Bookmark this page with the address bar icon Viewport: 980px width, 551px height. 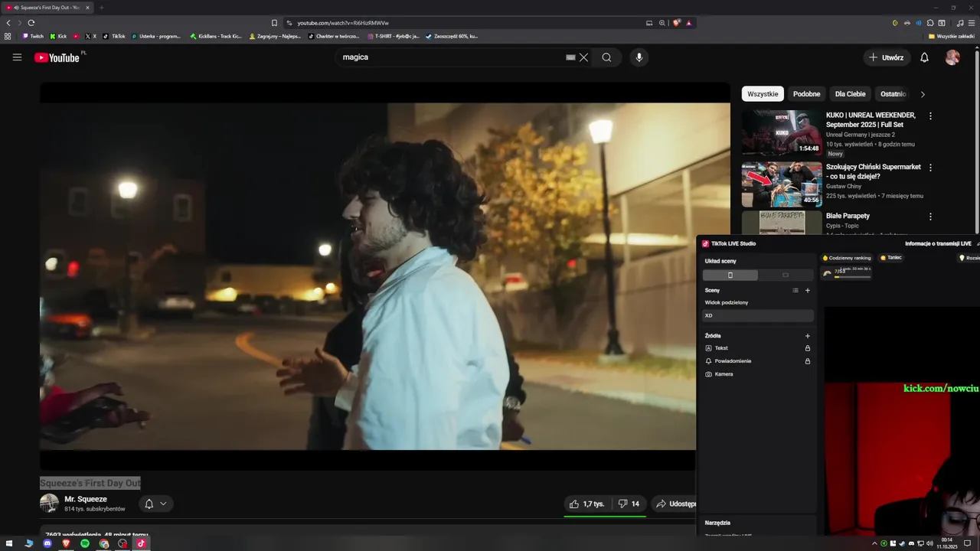(x=274, y=23)
